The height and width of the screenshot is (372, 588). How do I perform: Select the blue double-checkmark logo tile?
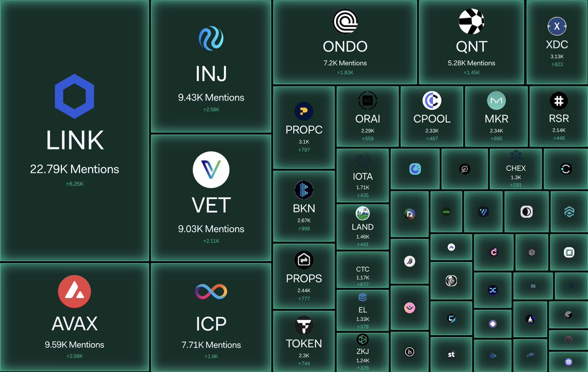[x=483, y=212]
